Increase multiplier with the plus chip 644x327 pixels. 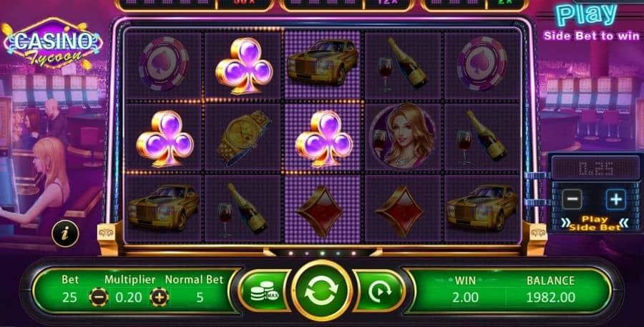[x=160, y=297]
